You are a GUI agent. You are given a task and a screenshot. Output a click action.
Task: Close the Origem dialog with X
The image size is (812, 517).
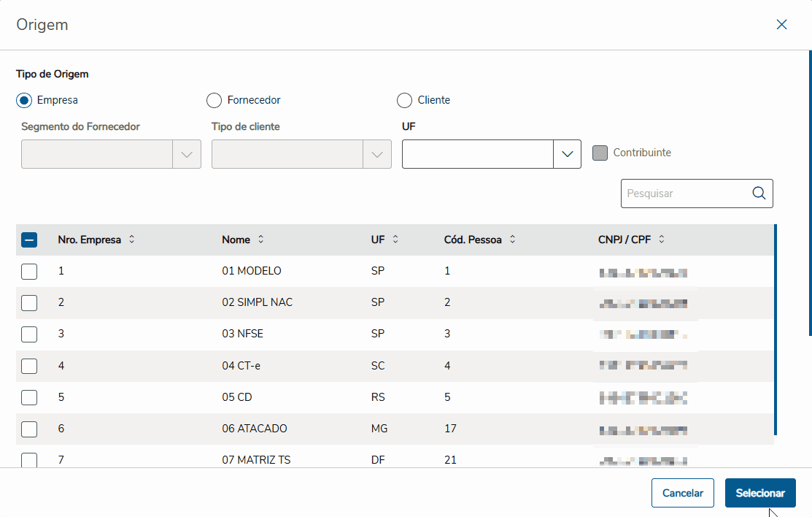pyautogui.click(x=781, y=25)
